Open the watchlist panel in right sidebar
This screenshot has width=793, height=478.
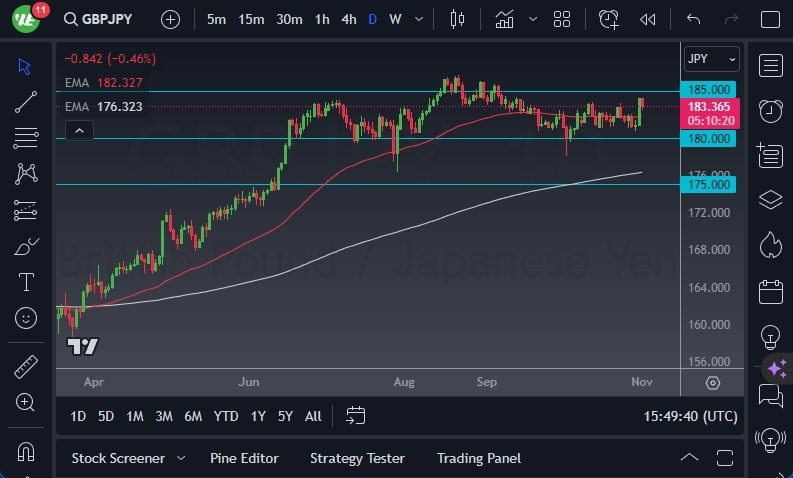(x=770, y=66)
